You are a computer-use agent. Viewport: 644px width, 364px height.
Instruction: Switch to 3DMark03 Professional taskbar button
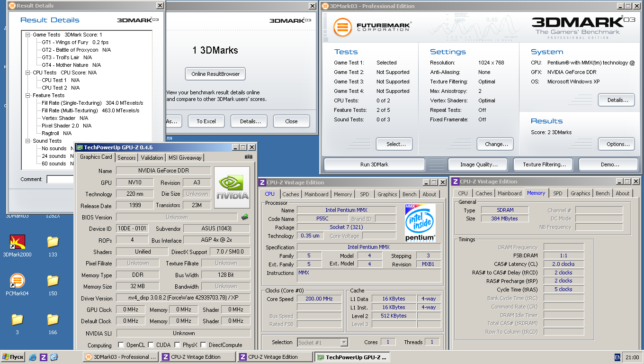[120, 357]
